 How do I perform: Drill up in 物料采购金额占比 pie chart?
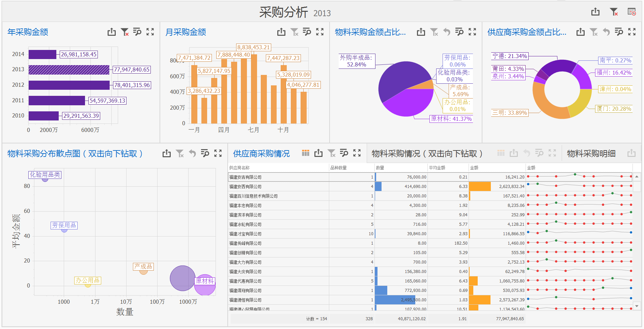click(x=447, y=32)
